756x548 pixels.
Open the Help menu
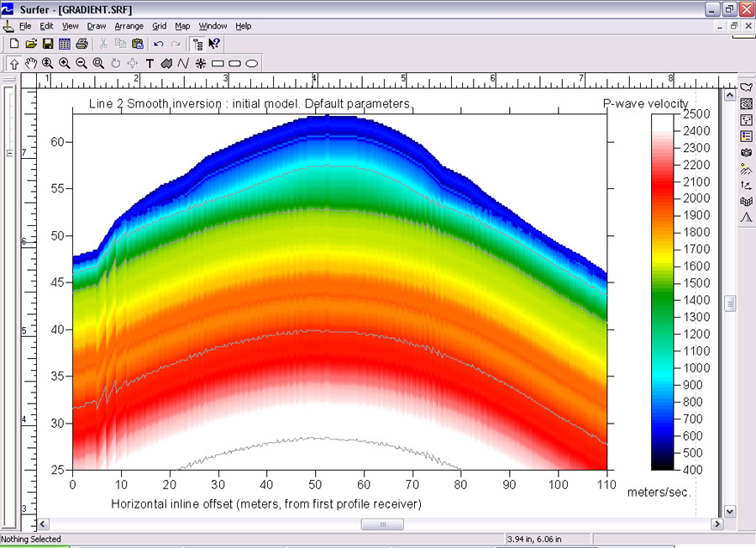(x=244, y=26)
